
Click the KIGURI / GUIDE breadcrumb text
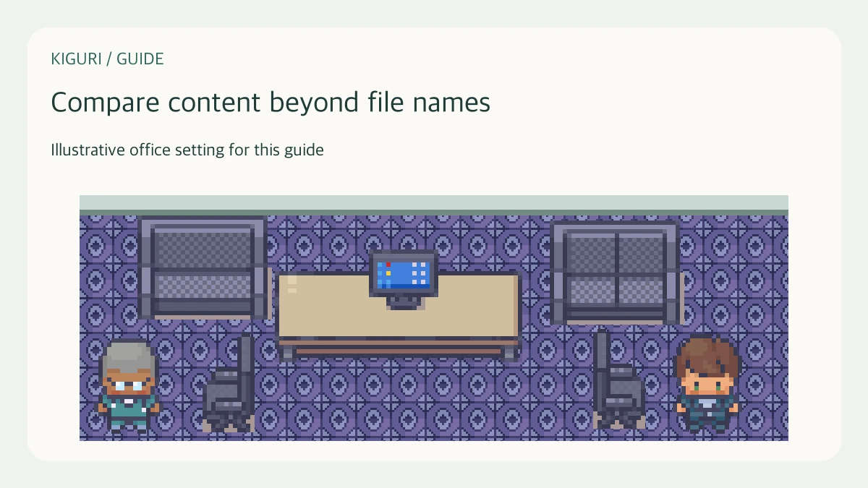click(107, 59)
